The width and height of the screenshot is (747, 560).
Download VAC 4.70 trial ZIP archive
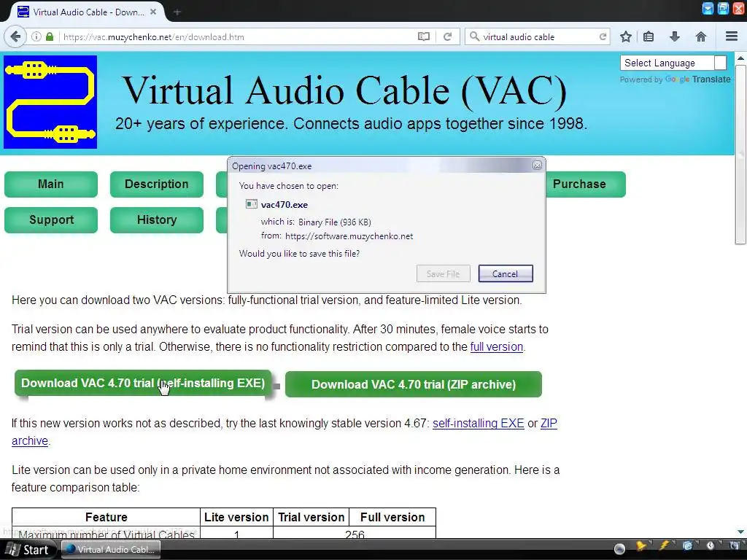pos(414,384)
